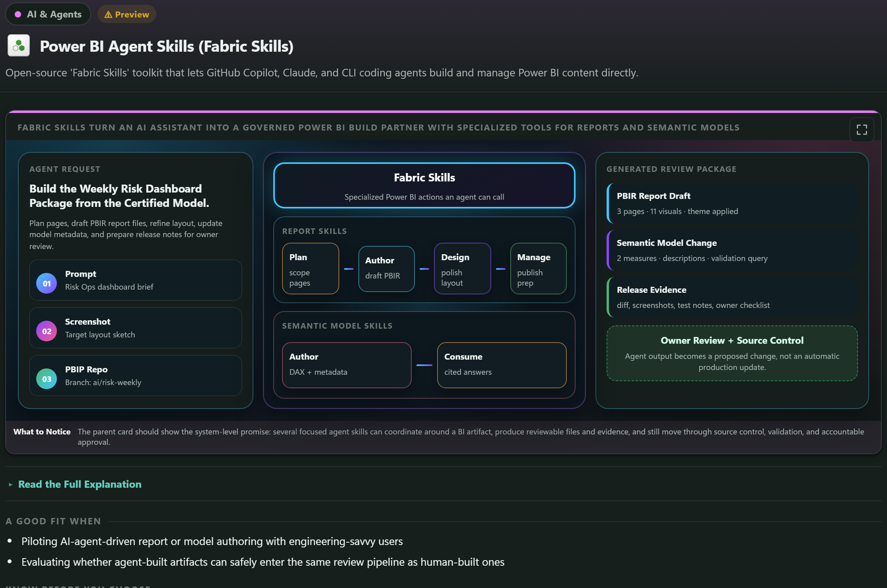Select the Plan scope pages skill card
This screenshot has height=588, width=887.
[310, 269]
